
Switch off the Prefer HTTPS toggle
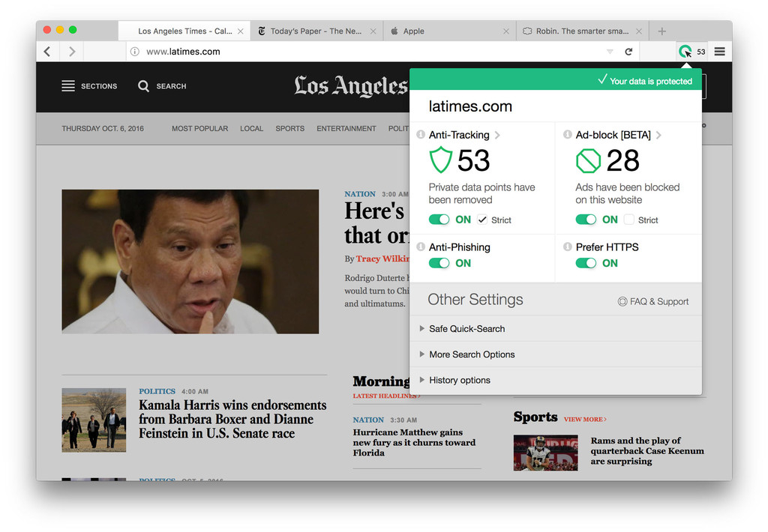point(586,263)
